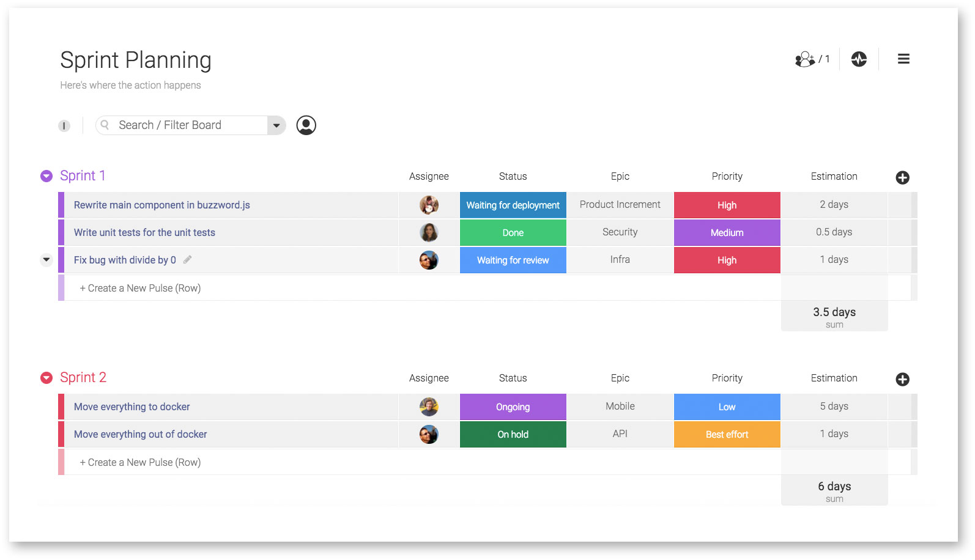Click the Search / Filter Board field
This screenshot has height=560, width=975.
pyautogui.click(x=184, y=125)
